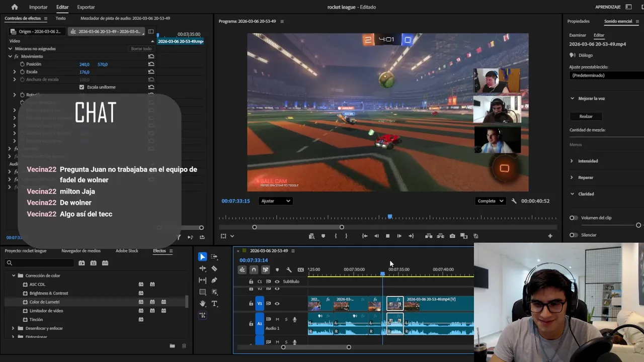Image resolution: width=644 pixels, height=362 pixels.
Task: Click the Extract button in Program monitor
Action: pyautogui.click(x=440, y=236)
